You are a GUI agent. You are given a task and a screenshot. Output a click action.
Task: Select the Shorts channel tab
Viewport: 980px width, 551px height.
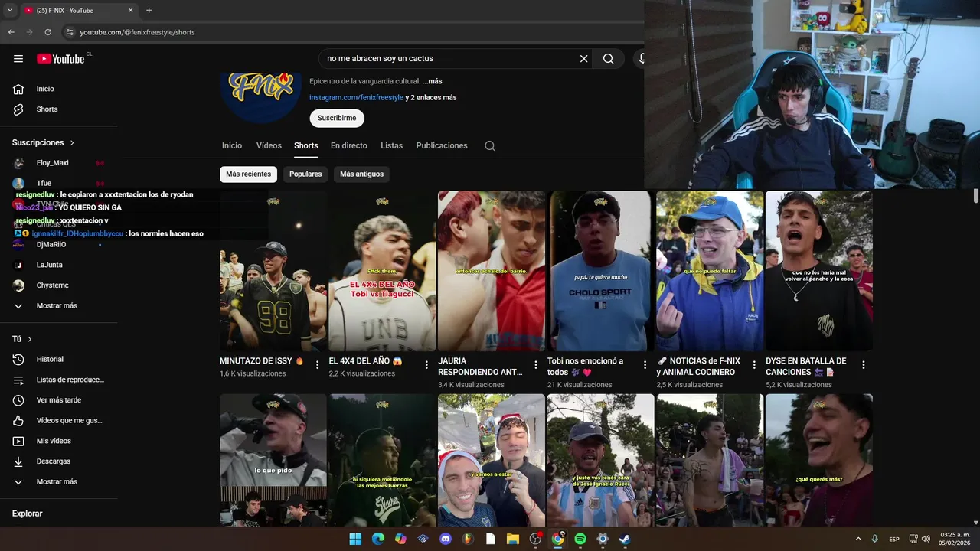point(306,146)
